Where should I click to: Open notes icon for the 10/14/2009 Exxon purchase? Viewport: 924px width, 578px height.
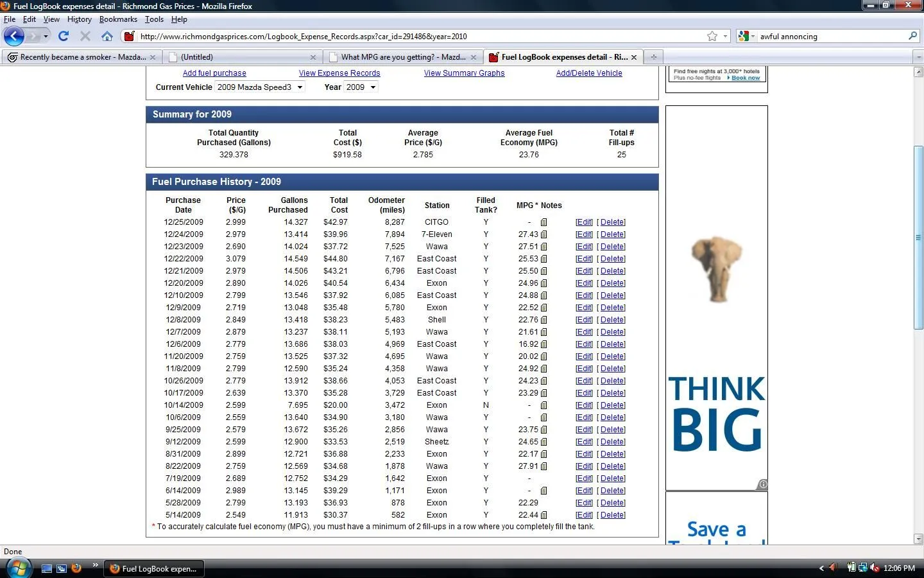(x=543, y=406)
